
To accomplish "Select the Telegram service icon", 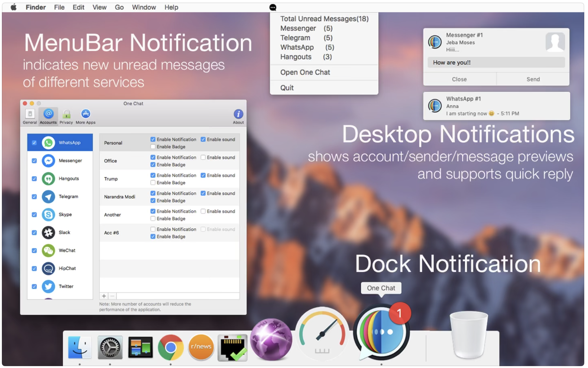I will coord(48,197).
